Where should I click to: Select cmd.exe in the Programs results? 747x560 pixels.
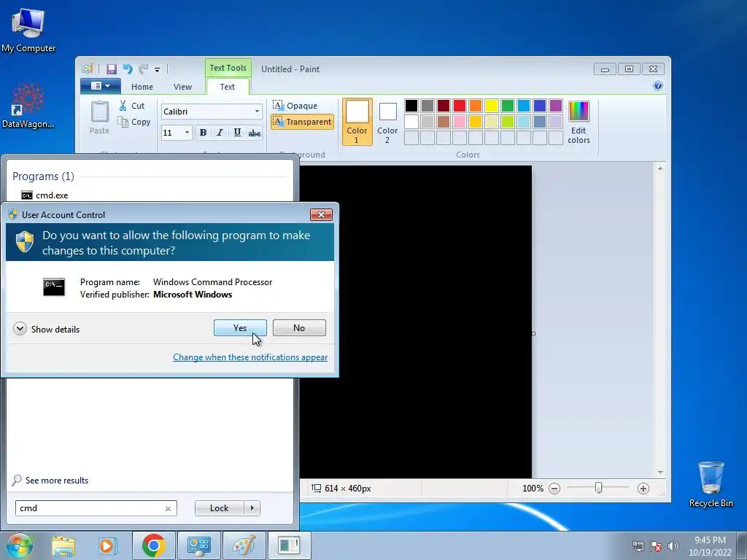44,195
